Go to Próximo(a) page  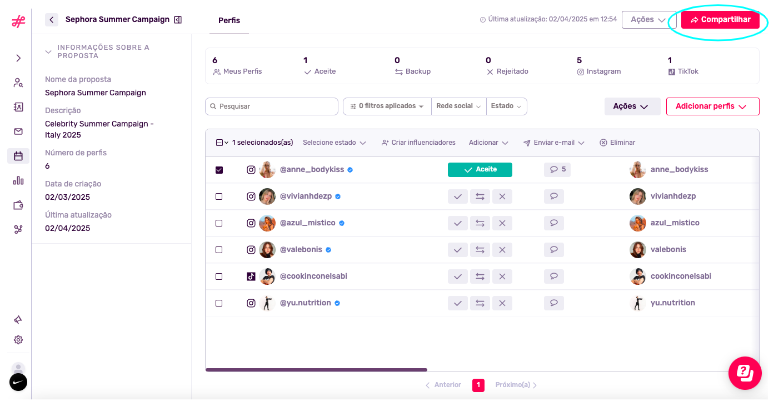point(516,385)
